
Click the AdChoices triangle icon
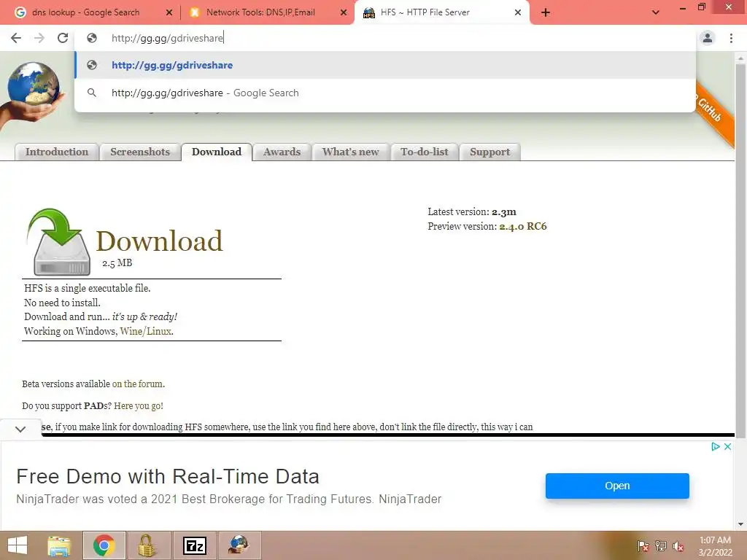click(x=715, y=447)
